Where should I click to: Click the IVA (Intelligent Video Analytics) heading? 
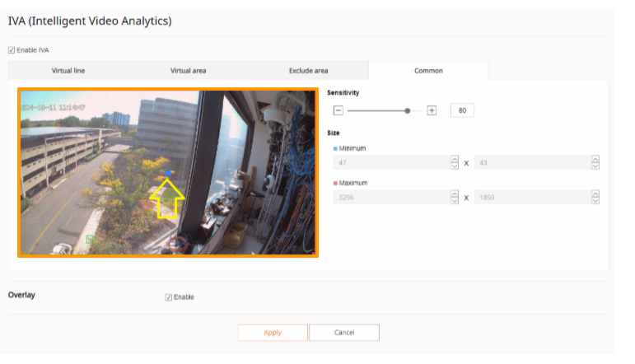[90, 21]
